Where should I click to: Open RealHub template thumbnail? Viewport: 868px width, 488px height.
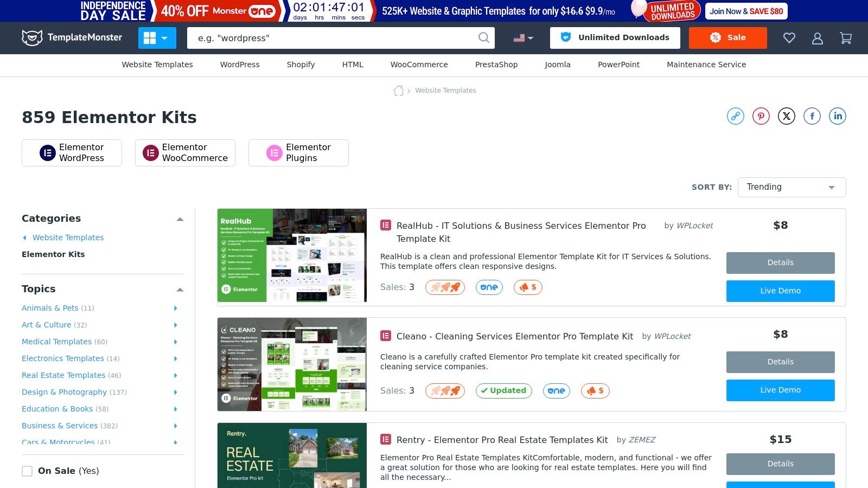292,255
